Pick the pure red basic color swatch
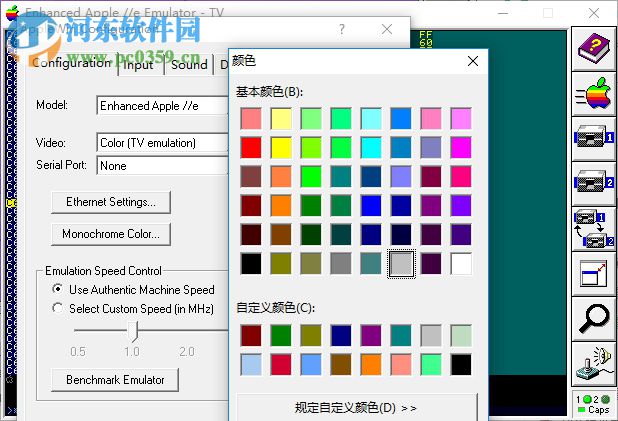This screenshot has width=618, height=421. pyautogui.click(x=251, y=147)
